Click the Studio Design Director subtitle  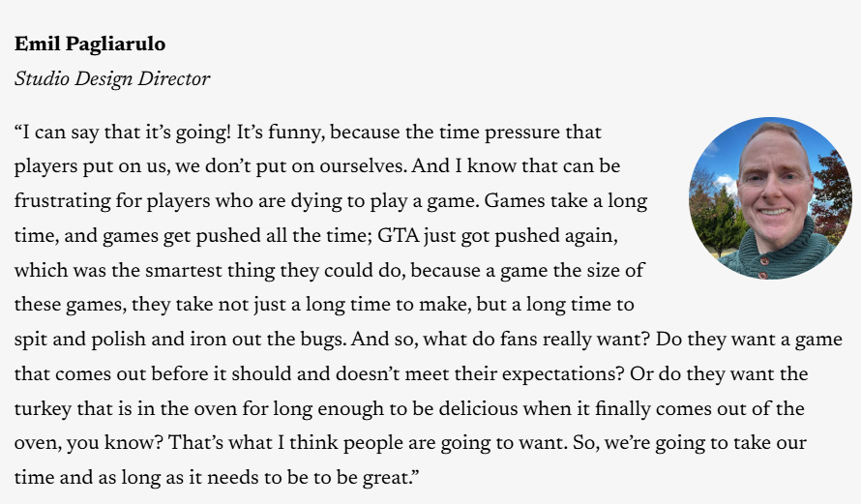(x=112, y=79)
